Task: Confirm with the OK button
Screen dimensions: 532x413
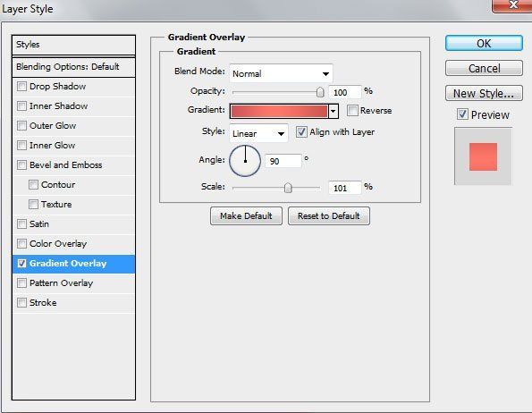Action: pyautogui.click(x=484, y=44)
